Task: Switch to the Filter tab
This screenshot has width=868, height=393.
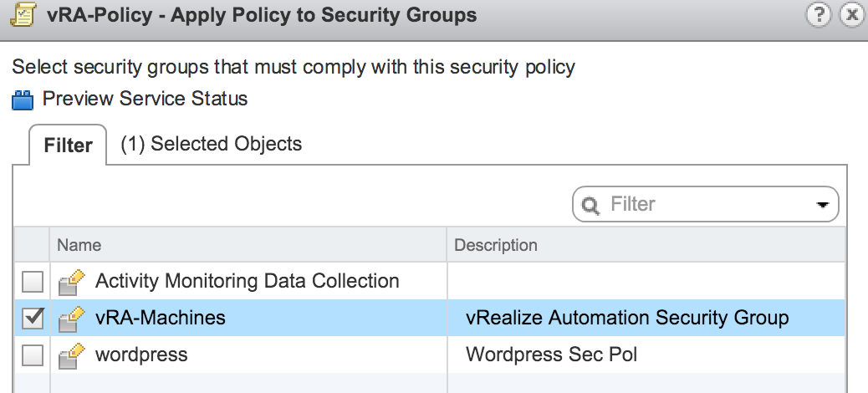Action: coord(68,145)
